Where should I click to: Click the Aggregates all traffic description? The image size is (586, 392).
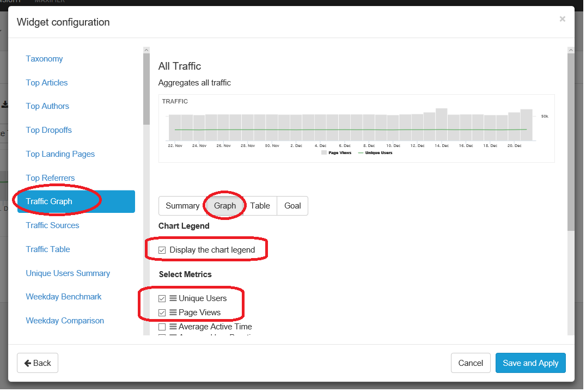[x=196, y=83]
